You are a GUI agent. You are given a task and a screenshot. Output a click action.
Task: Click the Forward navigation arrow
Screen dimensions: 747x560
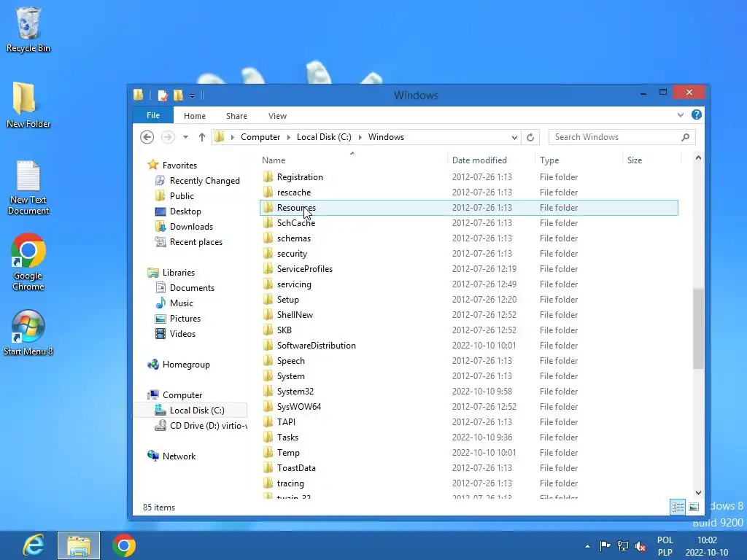click(168, 137)
